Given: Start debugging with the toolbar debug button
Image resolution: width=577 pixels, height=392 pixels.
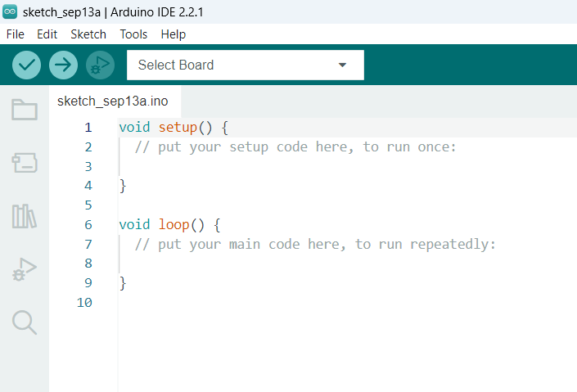Looking at the screenshot, I should click(100, 65).
